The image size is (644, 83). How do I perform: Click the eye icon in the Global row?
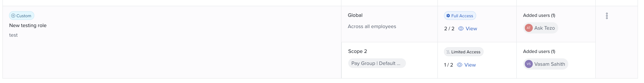pyautogui.click(x=461, y=29)
